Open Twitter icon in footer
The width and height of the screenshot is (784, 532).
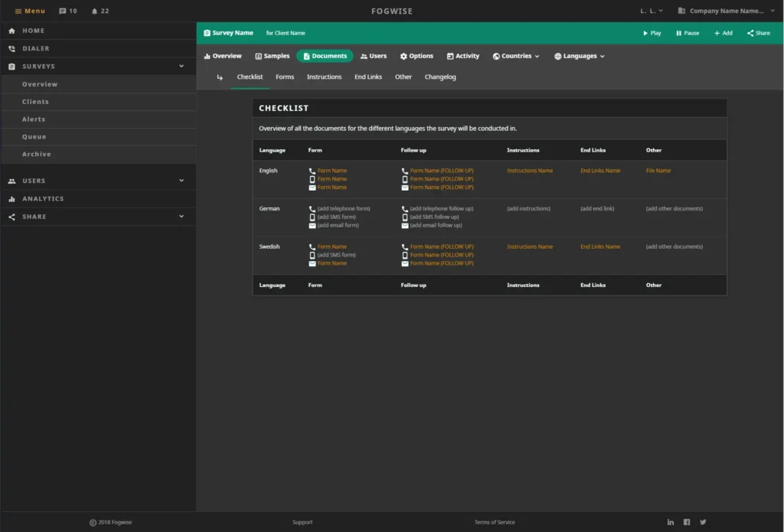pos(703,522)
